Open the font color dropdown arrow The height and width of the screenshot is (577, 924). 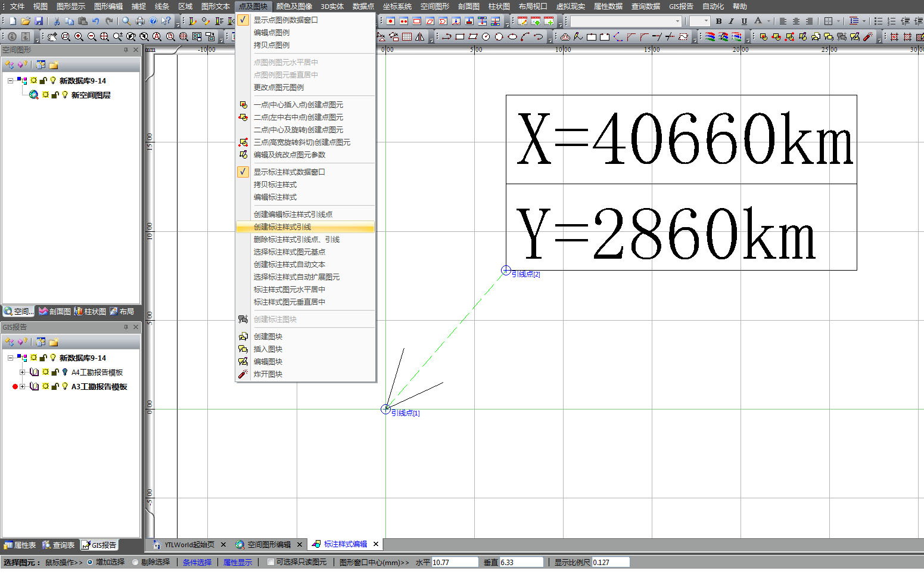coord(769,21)
